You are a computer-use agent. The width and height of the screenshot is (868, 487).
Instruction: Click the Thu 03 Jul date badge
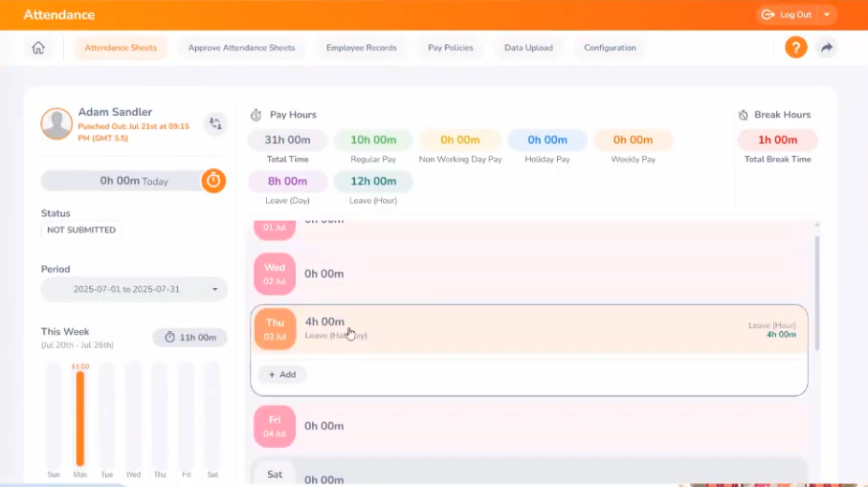tap(275, 328)
